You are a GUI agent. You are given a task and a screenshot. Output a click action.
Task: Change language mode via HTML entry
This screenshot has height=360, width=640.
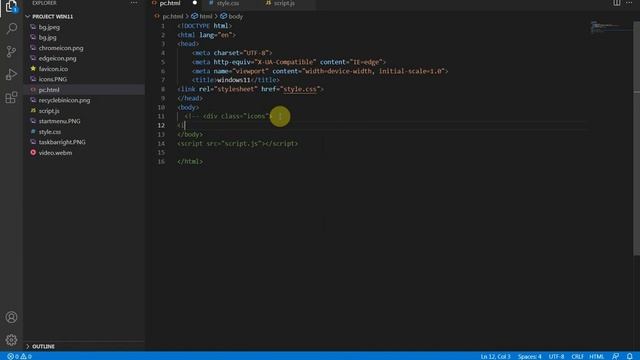596,356
